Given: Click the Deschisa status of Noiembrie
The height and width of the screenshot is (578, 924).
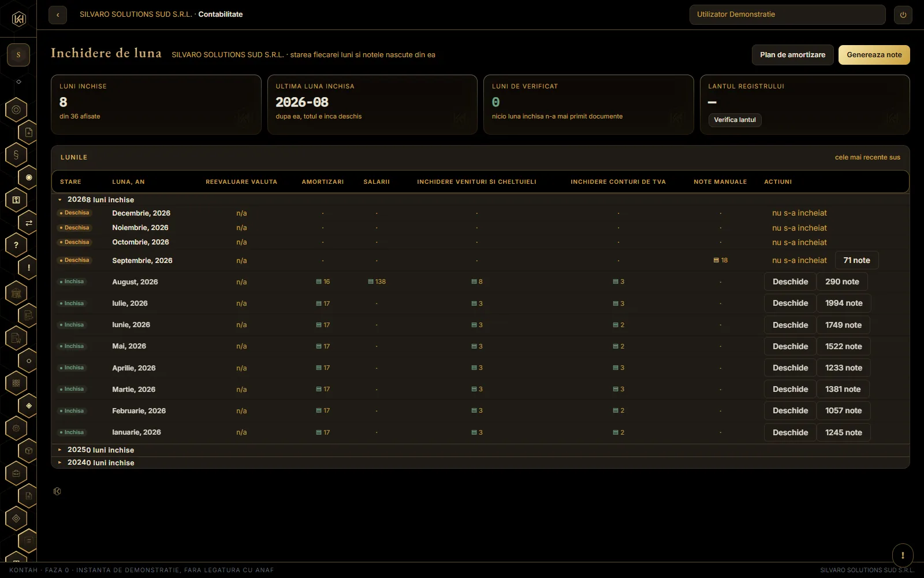Looking at the screenshot, I should click(74, 228).
